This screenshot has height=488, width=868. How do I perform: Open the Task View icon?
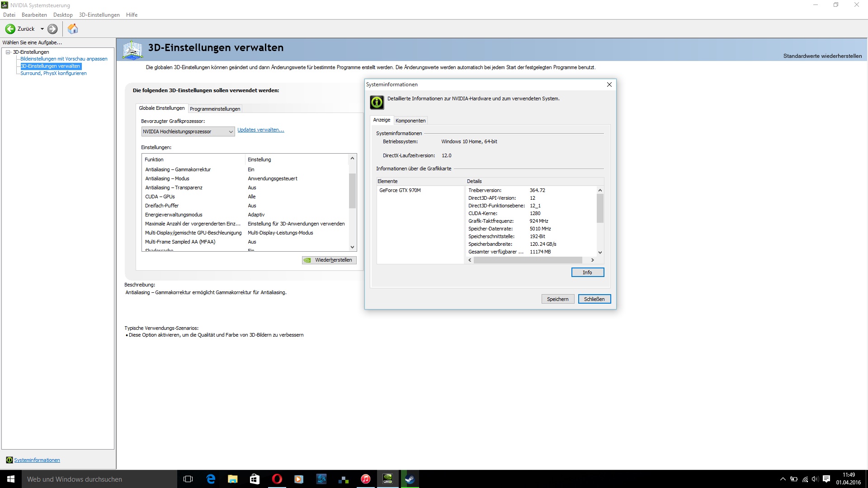[188, 479]
